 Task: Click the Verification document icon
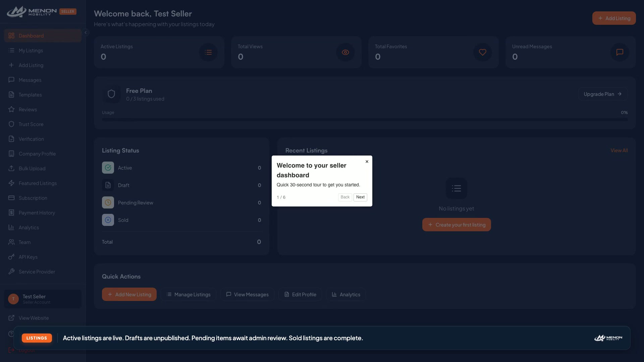point(11,139)
